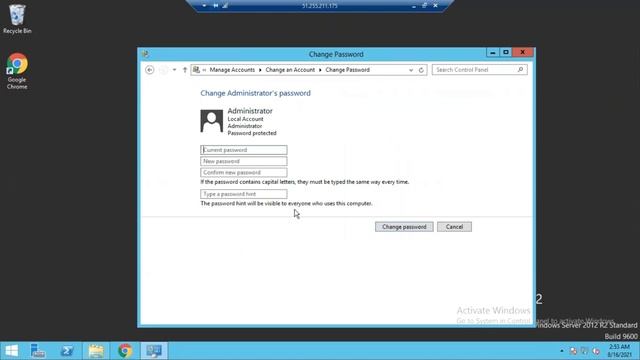Viewport: 640px width, 360px height.
Task: Click the taskbar clock and date
Action: click(x=619, y=351)
